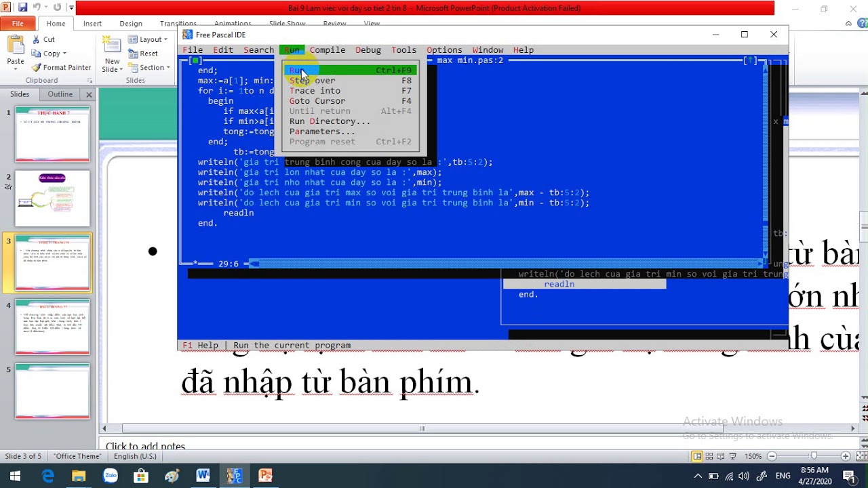The image size is (868, 488).
Task: Click the Undo icon in PowerPoint's title bar
Action: 38,8
